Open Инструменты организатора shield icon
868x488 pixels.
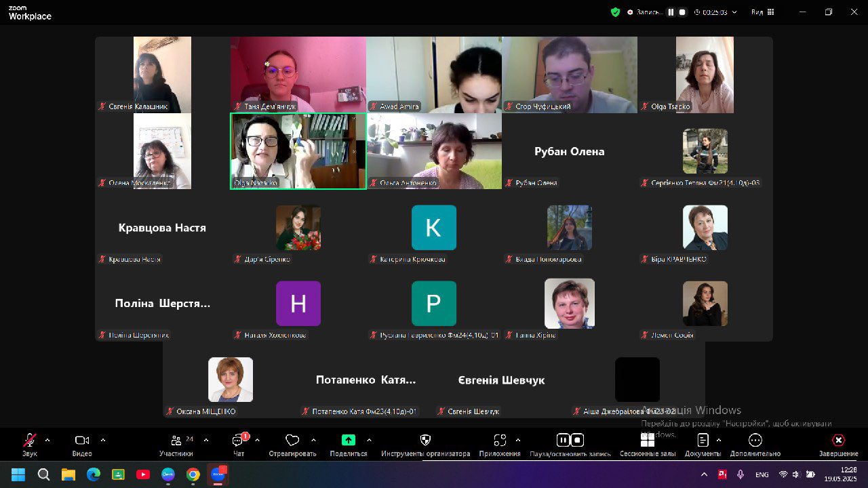tap(425, 445)
